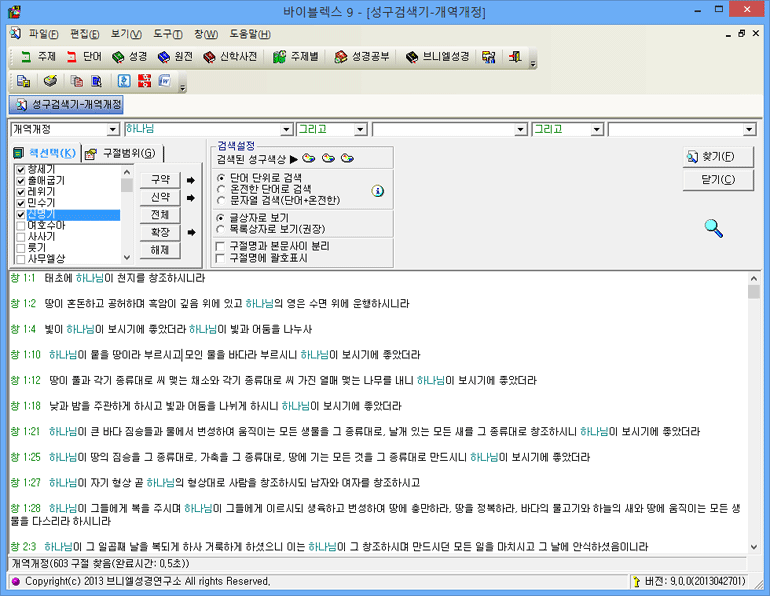Click the window arrangement icon beside 브니엘성경

[x=489, y=57]
